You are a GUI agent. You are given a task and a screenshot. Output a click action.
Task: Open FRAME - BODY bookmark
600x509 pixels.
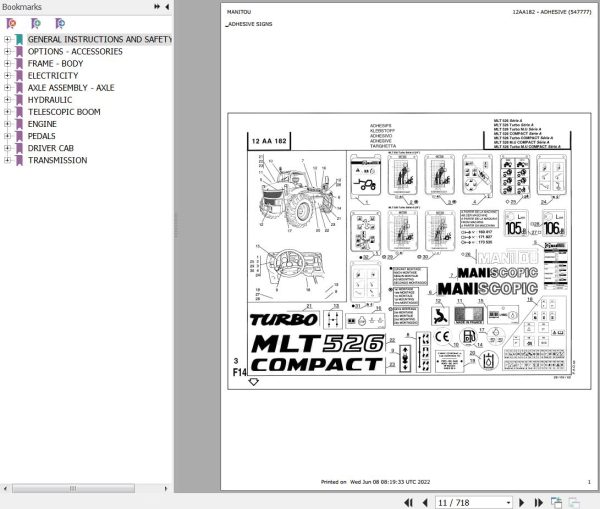55,64
